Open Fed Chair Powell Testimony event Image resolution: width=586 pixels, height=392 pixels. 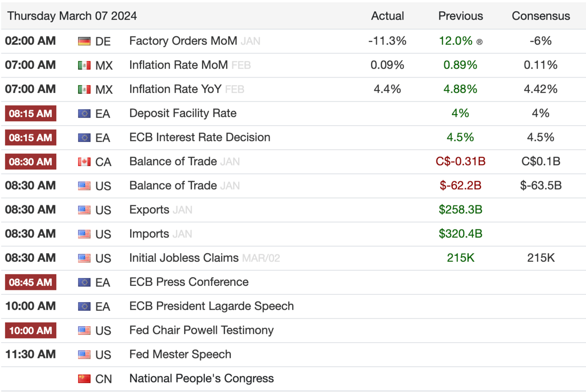tap(201, 330)
